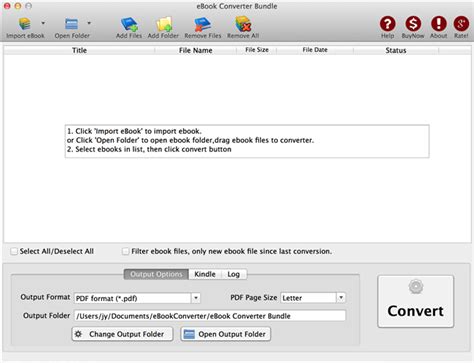Click the Add Files icon
Screen dimensions: 474x363
[x=129, y=24]
